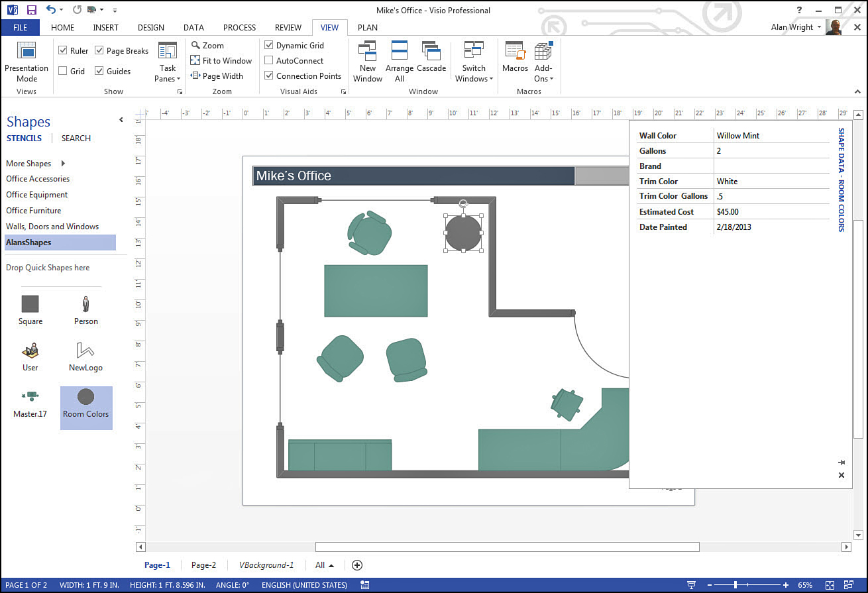Open the Alan Wright account menu
The height and width of the screenshot is (593, 868).
(796, 27)
